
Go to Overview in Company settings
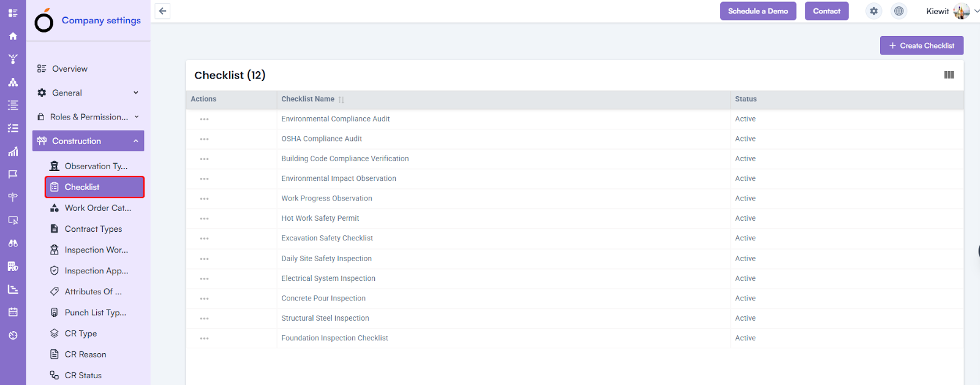point(69,69)
